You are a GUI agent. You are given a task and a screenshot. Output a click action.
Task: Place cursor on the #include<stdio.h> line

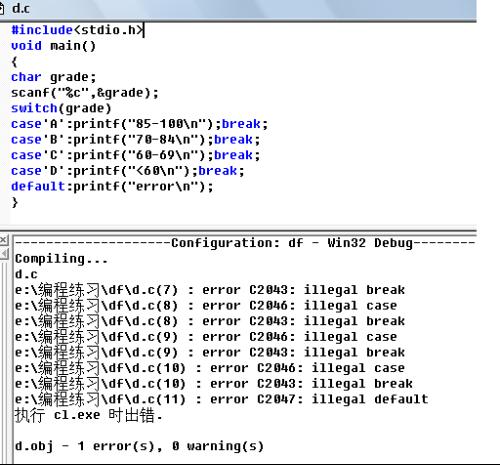[x=78, y=30]
